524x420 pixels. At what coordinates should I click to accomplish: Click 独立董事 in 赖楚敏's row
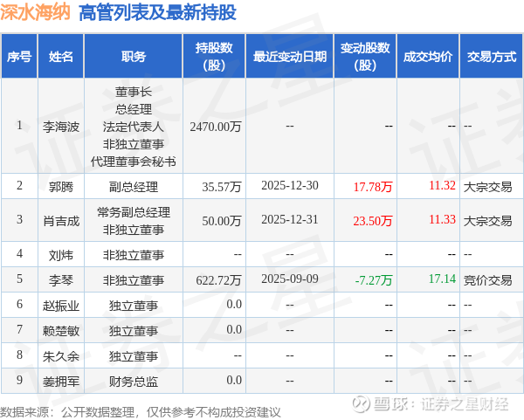point(134,331)
